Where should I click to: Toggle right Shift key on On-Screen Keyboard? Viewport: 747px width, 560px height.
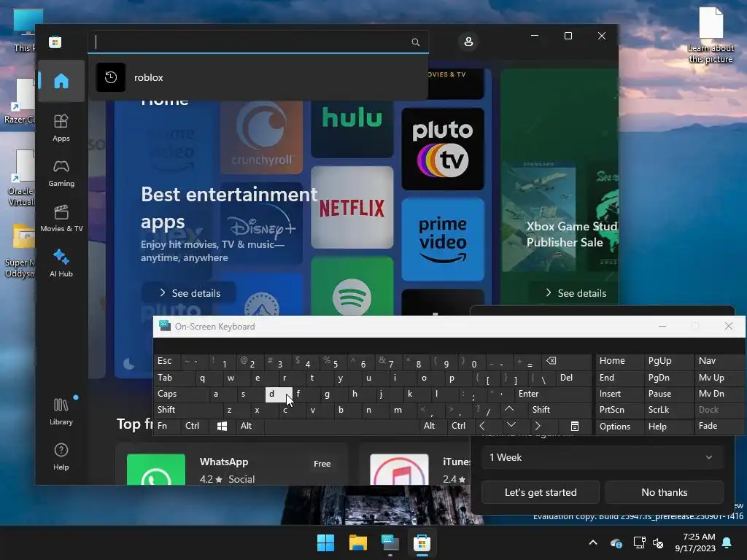(x=558, y=410)
